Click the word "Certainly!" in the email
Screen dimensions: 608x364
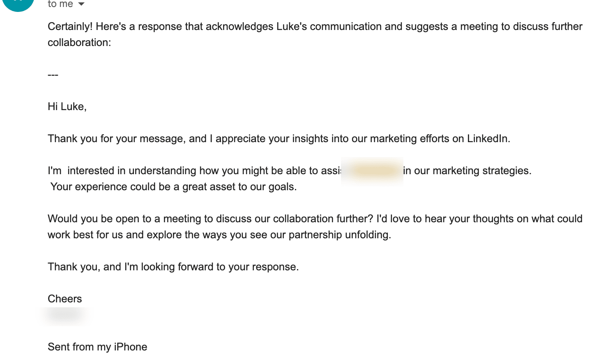(x=70, y=27)
